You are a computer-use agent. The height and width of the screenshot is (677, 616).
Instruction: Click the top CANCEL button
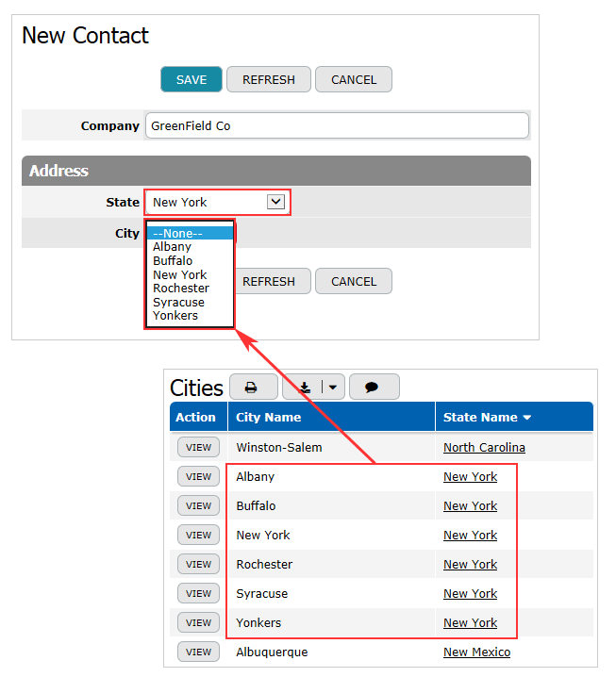354,79
